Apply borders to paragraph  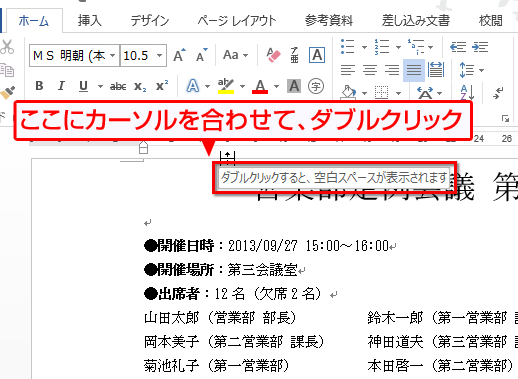click(x=381, y=92)
